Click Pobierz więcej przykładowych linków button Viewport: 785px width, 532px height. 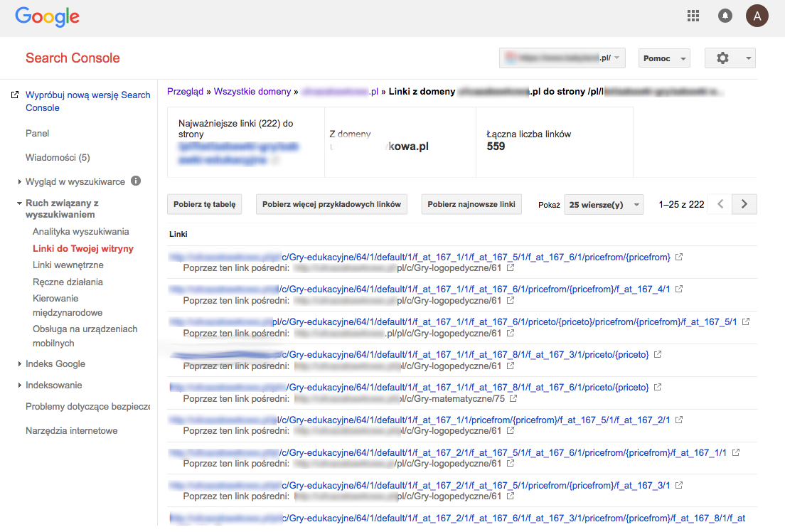[331, 204]
